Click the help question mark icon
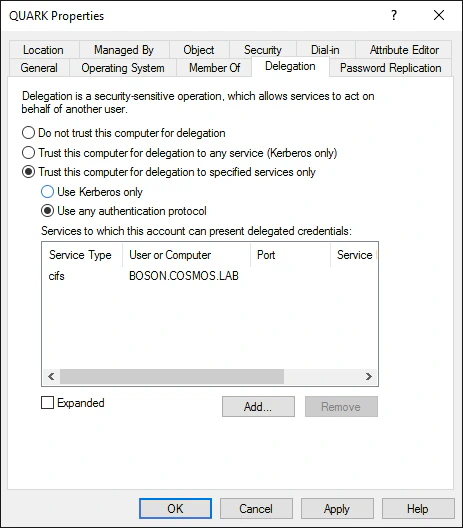Image resolution: width=463 pixels, height=528 pixels. tap(394, 15)
